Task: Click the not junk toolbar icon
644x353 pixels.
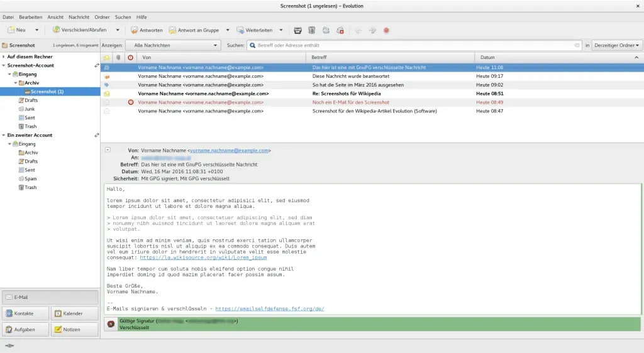Action: coord(340,30)
